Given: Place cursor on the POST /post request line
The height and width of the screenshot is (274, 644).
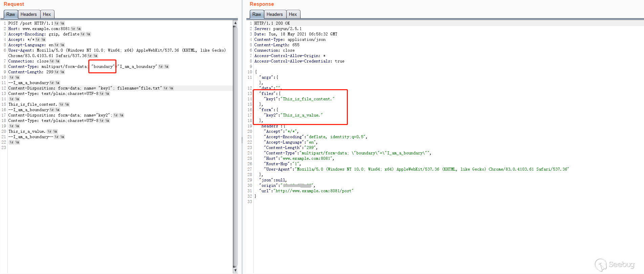Looking at the screenshot, I should click(x=30, y=23).
